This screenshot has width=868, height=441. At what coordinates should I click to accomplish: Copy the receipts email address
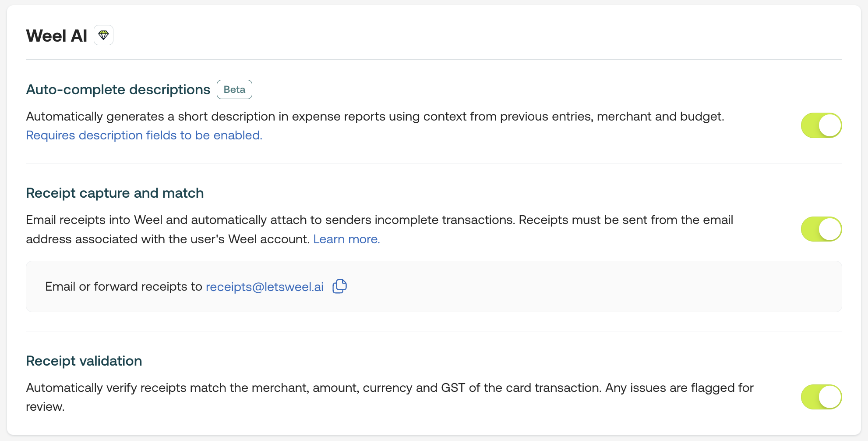point(339,286)
